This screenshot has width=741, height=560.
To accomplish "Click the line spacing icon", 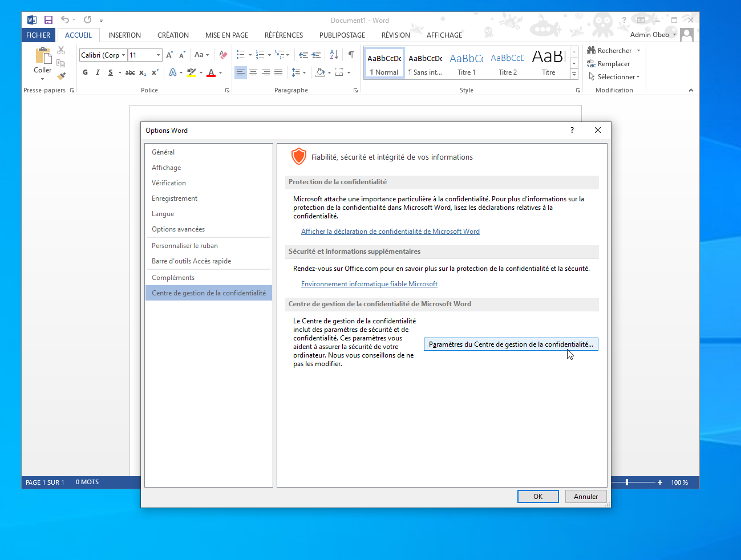I will coord(296,72).
